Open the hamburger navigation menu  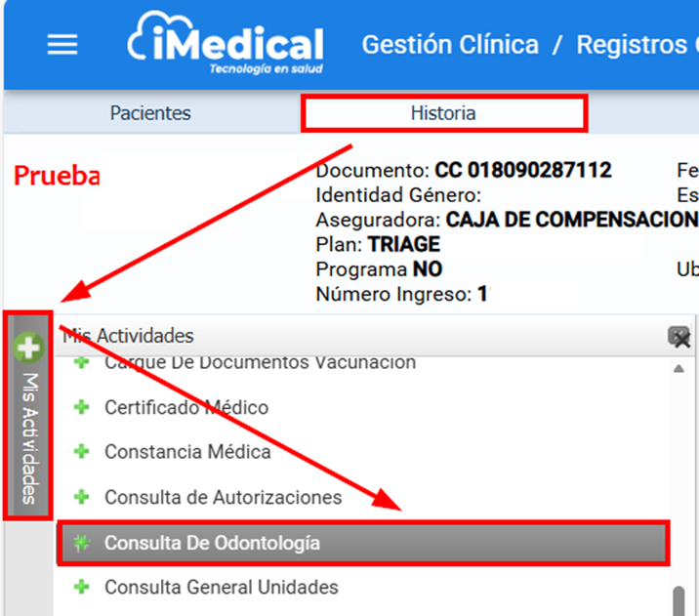tap(62, 45)
